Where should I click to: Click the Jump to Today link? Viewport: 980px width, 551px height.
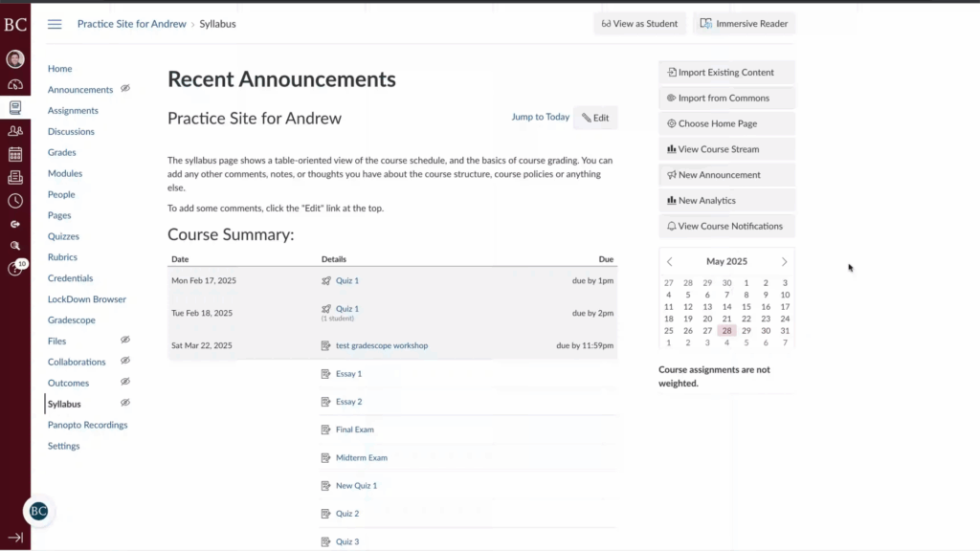click(540, 117)
